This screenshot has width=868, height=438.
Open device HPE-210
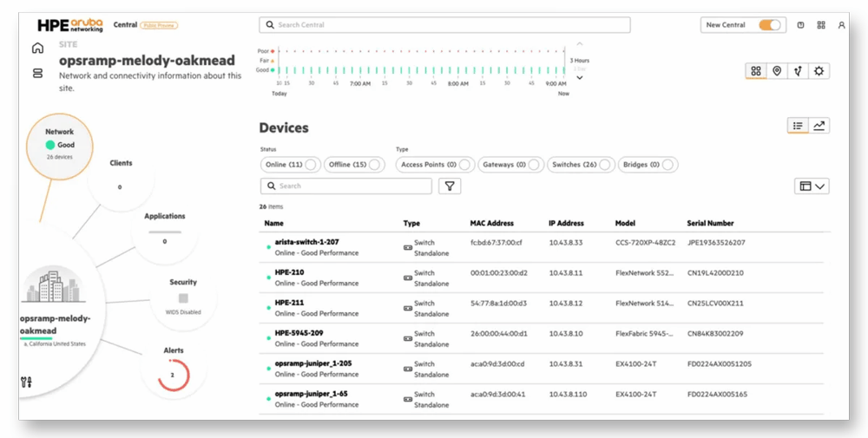(x=290, y=272)
